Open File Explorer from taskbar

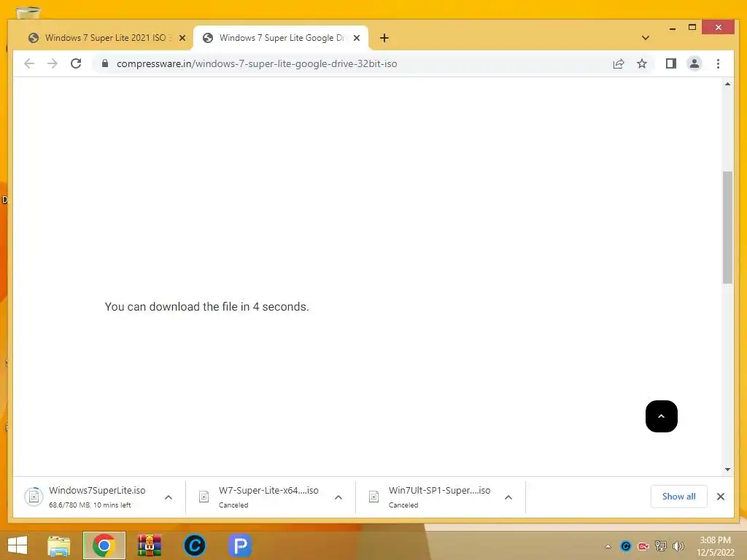pyautogui.click(x=58, y=545)
